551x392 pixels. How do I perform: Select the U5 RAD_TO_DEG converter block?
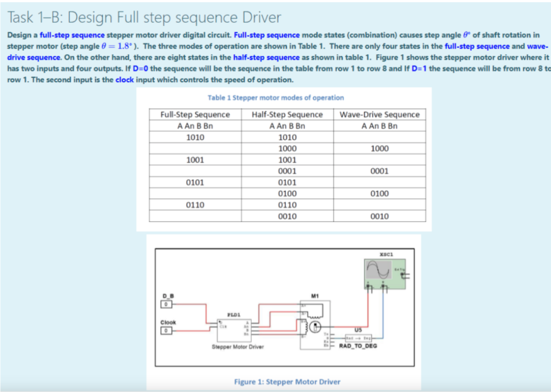359,338
